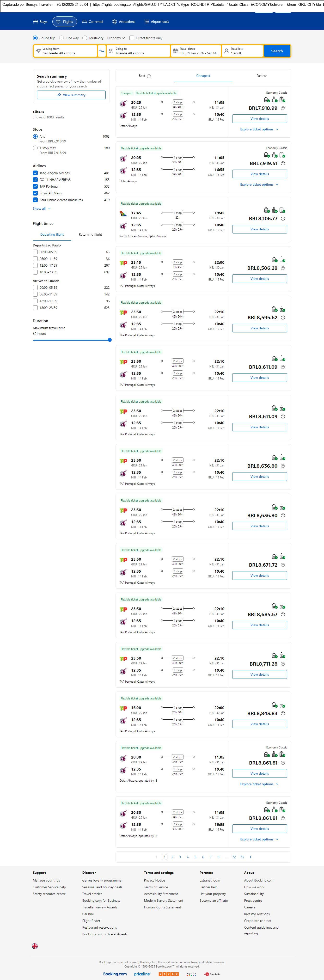
Task: Uncheck Taag Angola Airlines filter
Action: click(35, 173)
